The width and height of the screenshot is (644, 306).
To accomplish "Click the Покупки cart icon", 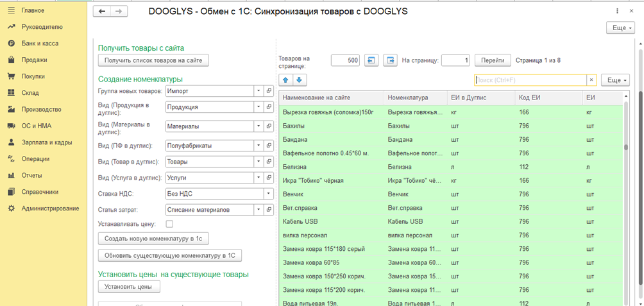I will (12, 76).
